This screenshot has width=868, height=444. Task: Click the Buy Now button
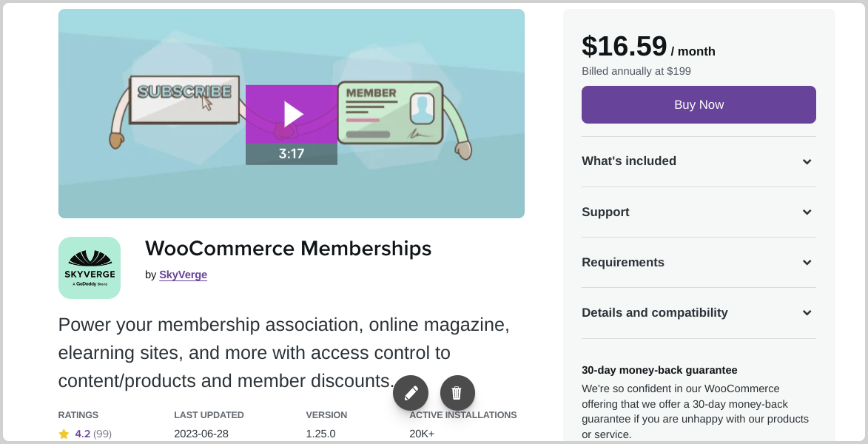(x=699, y=104)
